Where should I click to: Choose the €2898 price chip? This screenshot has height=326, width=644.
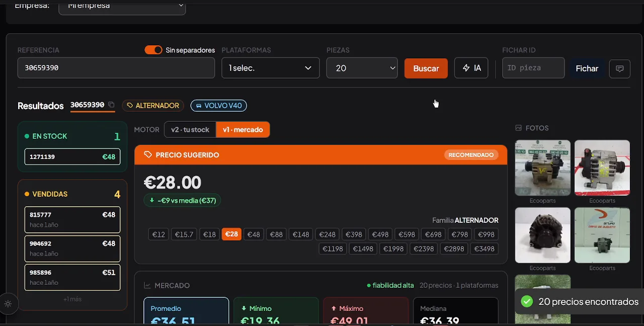click(x=454, y=249)
